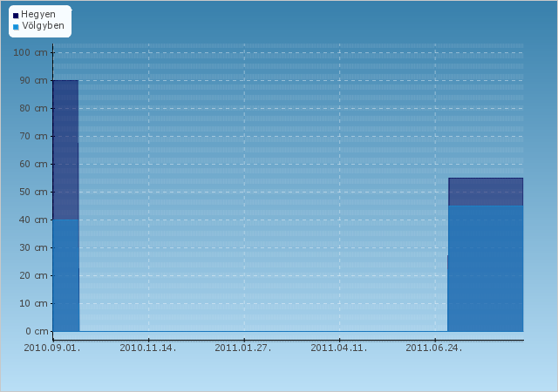Click the '90 cm' axis label
Screen dimensions: 558x392
click(x=33, y=80)
